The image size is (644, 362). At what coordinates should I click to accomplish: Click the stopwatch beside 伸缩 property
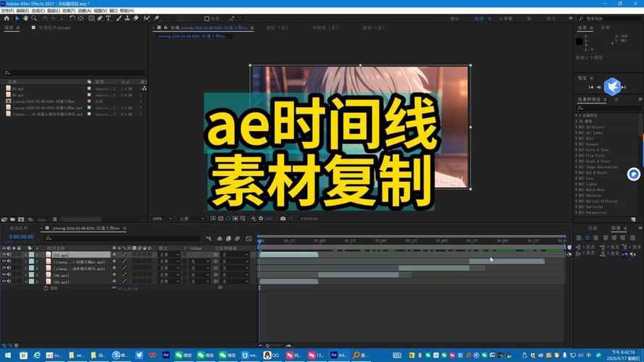[x=46, y=288]
